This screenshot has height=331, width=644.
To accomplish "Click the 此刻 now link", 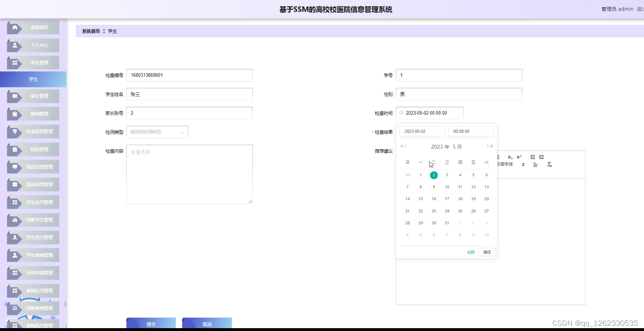I will (471, 252).
